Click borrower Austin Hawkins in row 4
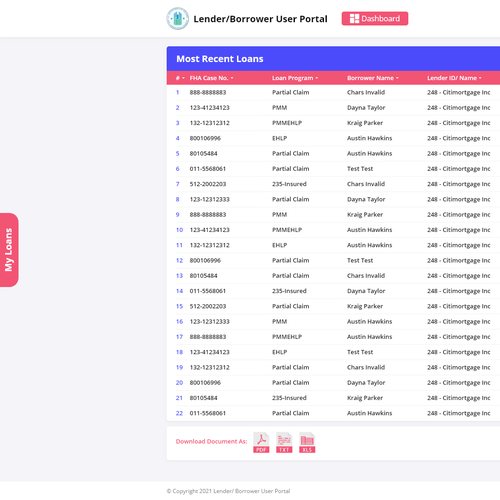The width and height of the screenshot is (500, 500). click(370, 138)
